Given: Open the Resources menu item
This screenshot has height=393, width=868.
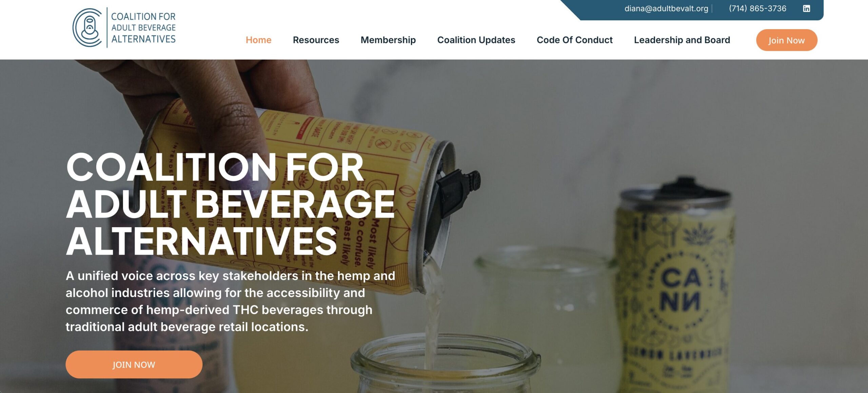Looking at the screenshot, I should tap(316, 40).
